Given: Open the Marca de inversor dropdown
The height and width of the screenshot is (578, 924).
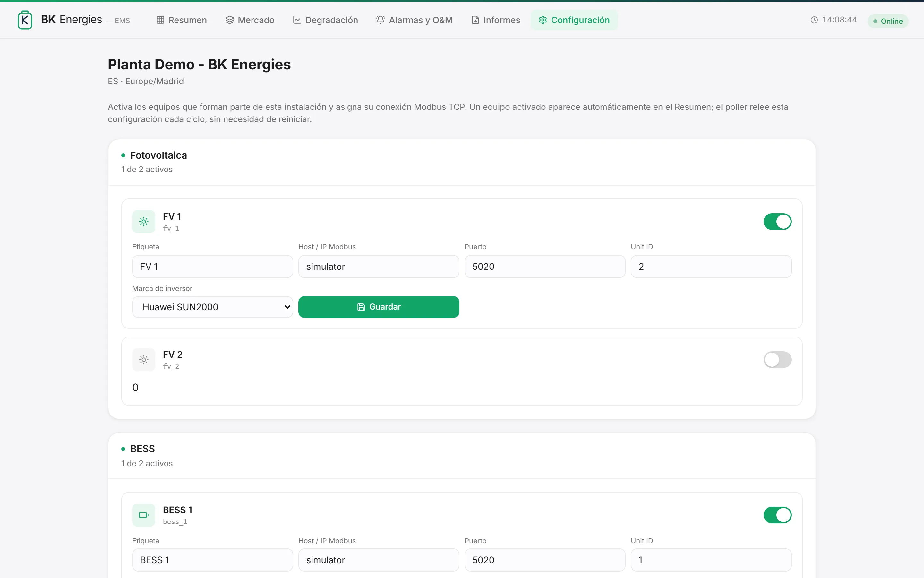Looking at the screenshot, I should click(x=213, y=307).
